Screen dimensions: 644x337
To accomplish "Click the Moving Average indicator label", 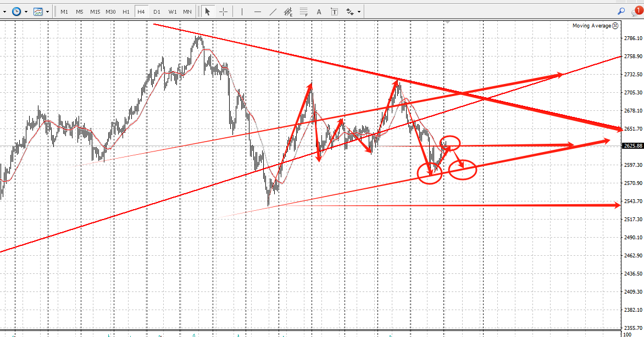I will point(592,25).
